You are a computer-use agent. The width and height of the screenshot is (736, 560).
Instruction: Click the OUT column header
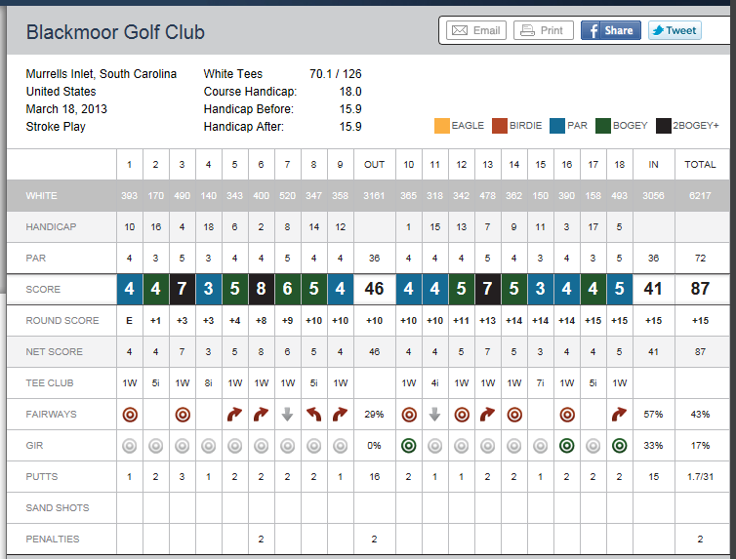(374, 165)
